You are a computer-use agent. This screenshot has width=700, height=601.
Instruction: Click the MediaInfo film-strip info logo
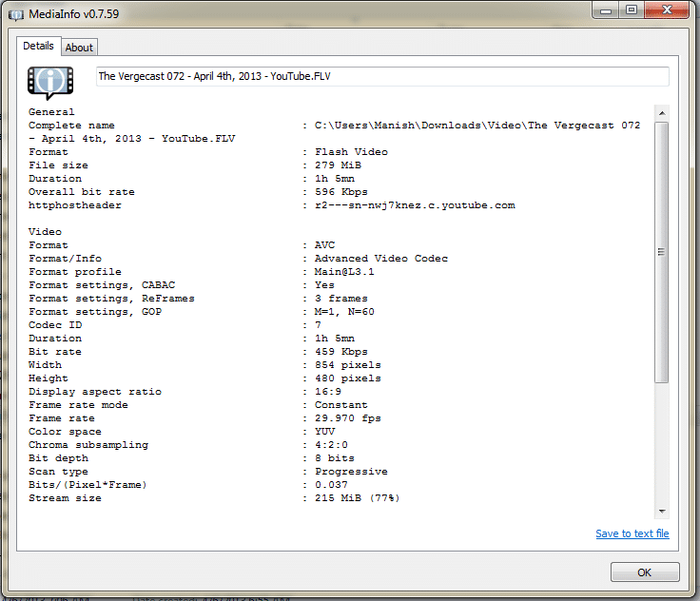click(x=50, y=82)
